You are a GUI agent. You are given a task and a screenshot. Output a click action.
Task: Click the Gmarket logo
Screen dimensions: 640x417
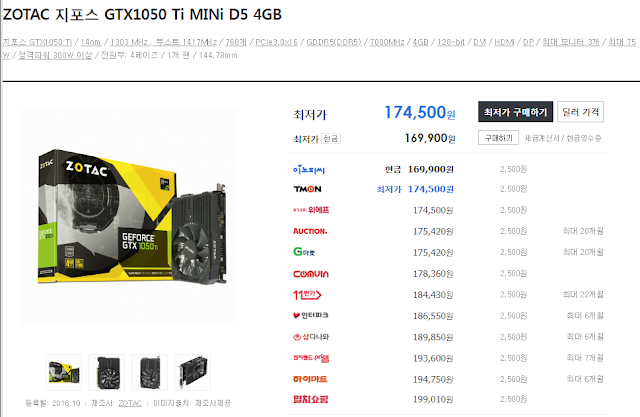point(304,252)
